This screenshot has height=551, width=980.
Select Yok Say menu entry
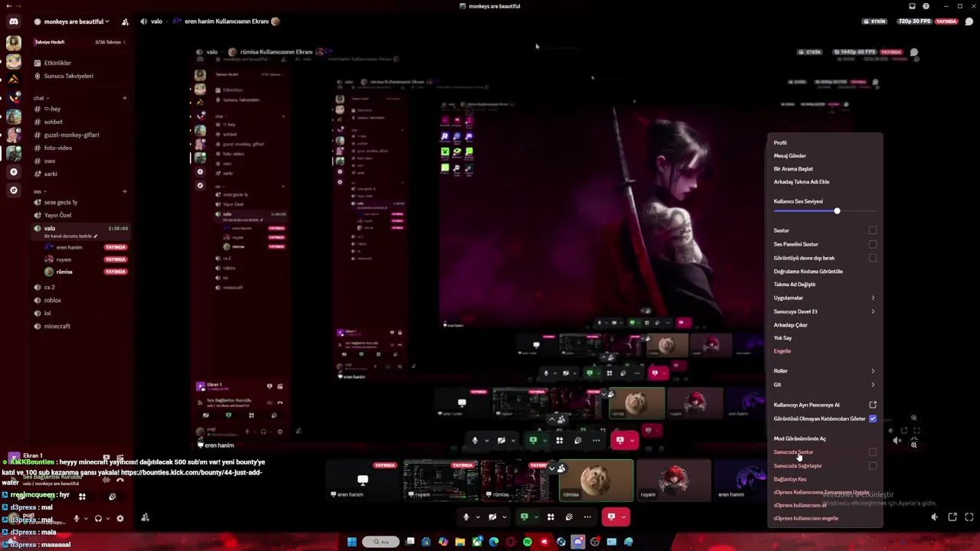782,338
